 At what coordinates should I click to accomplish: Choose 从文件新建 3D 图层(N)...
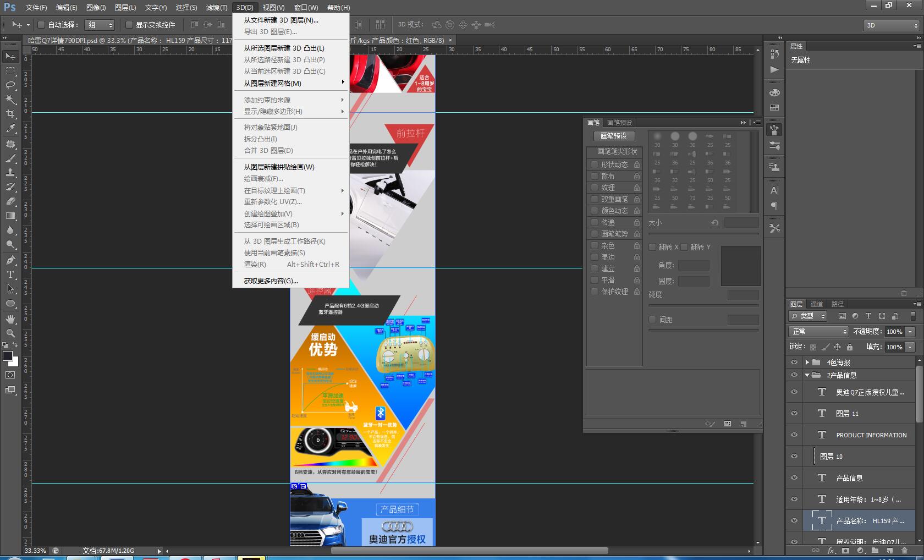[290, 20]
